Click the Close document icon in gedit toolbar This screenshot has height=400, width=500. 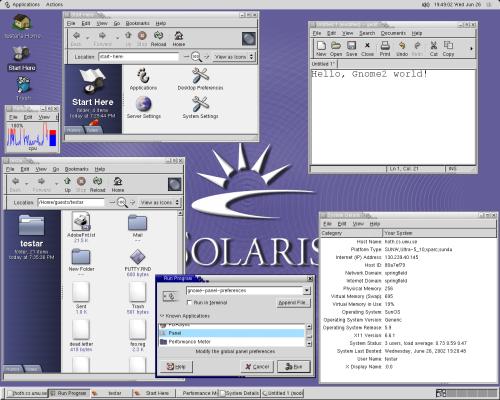tap(367, 48)
